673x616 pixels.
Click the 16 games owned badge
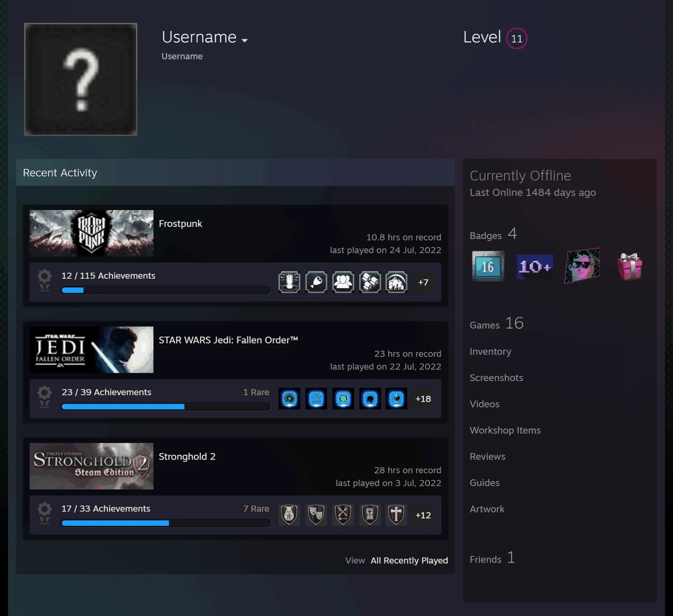(488, 266)
